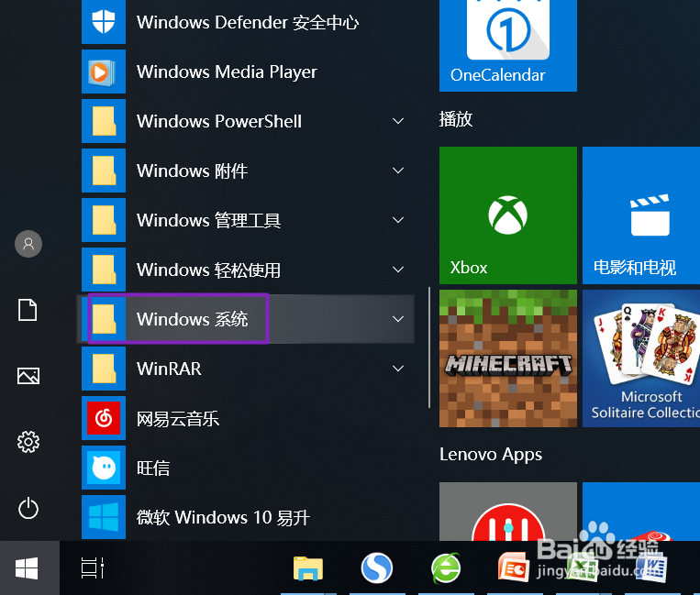Screen dimensions: 700x595
Task: Open Windows Defender 安全中心 shield icon
Action: [x=104, y=22]
